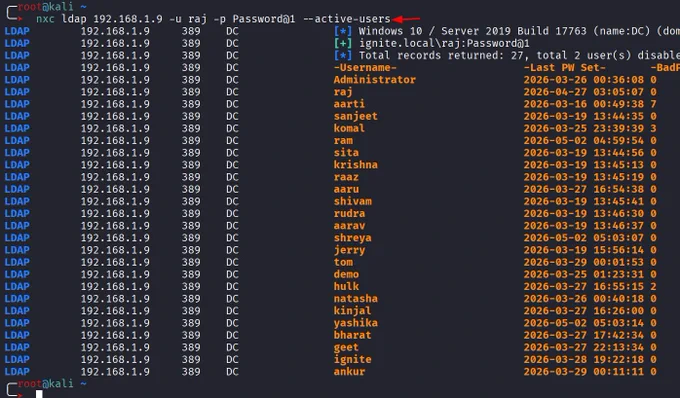
Task: Click the date '2026-03-27 16:55:15' for hulk
Action: pos(583,286)
